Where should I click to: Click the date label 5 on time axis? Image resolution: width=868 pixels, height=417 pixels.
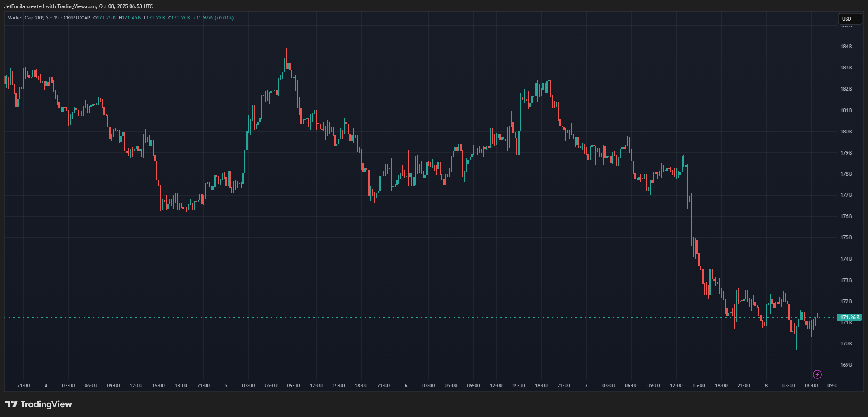coord(226,386)
